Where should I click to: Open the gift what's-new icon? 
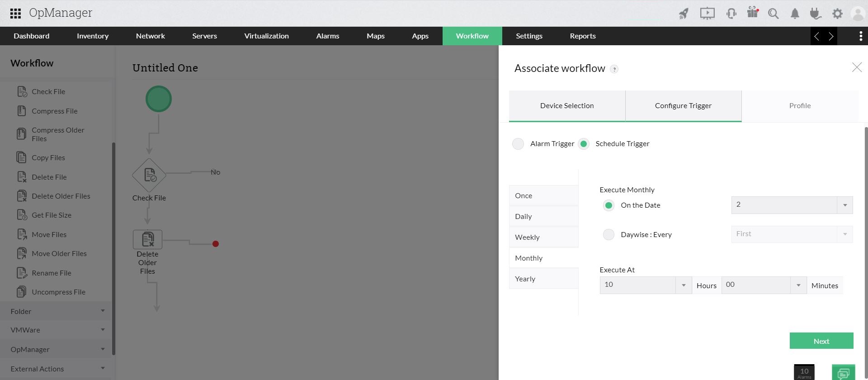[753, 13]
